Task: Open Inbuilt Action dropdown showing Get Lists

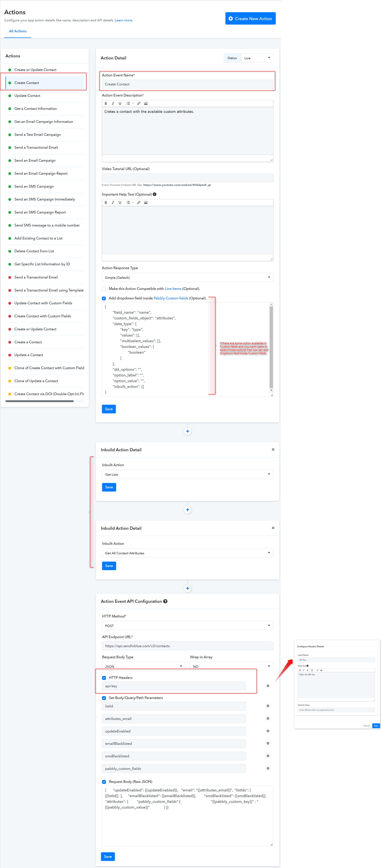Action: pyautogui.click(x=187, y=474)
